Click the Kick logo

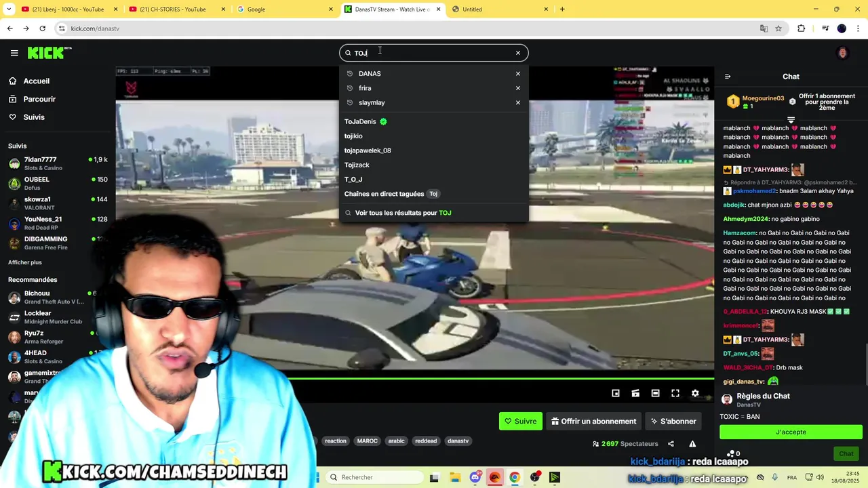point(50,53)
